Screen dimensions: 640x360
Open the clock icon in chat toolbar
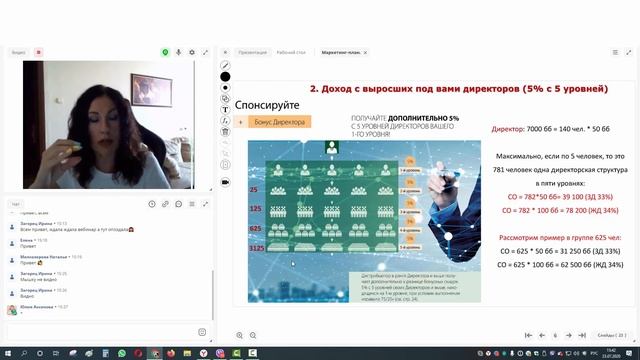point(152,204)
